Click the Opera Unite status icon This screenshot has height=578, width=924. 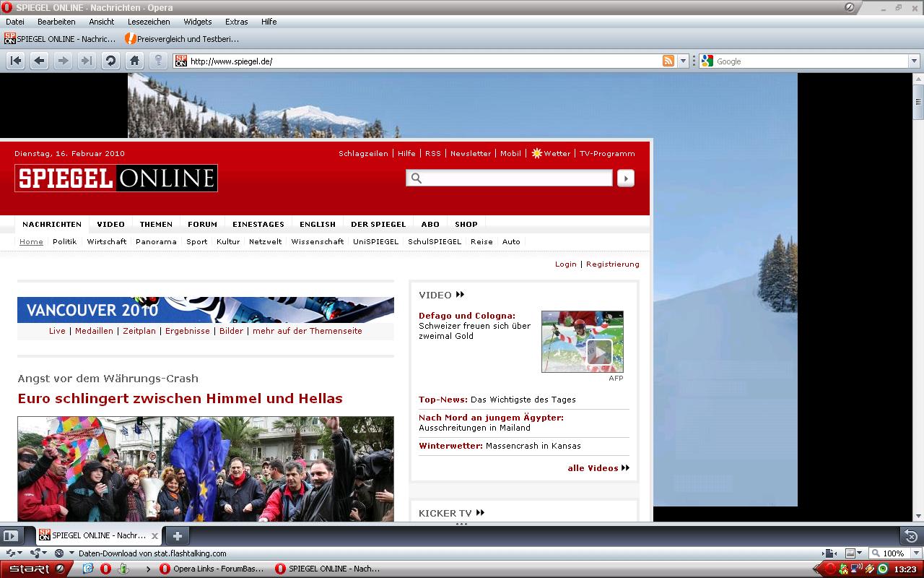35,553
